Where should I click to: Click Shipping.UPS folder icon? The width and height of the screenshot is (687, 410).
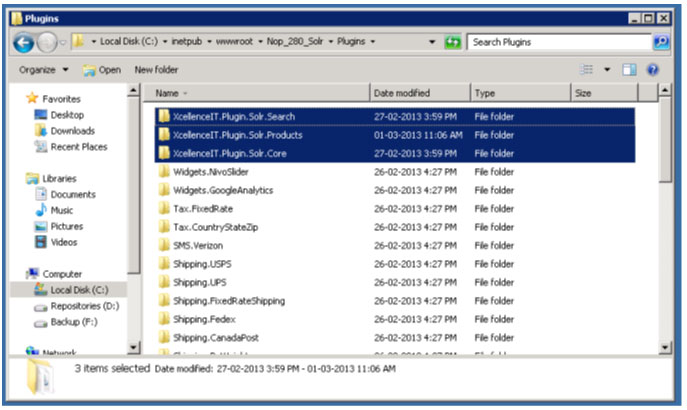(164, 282)
